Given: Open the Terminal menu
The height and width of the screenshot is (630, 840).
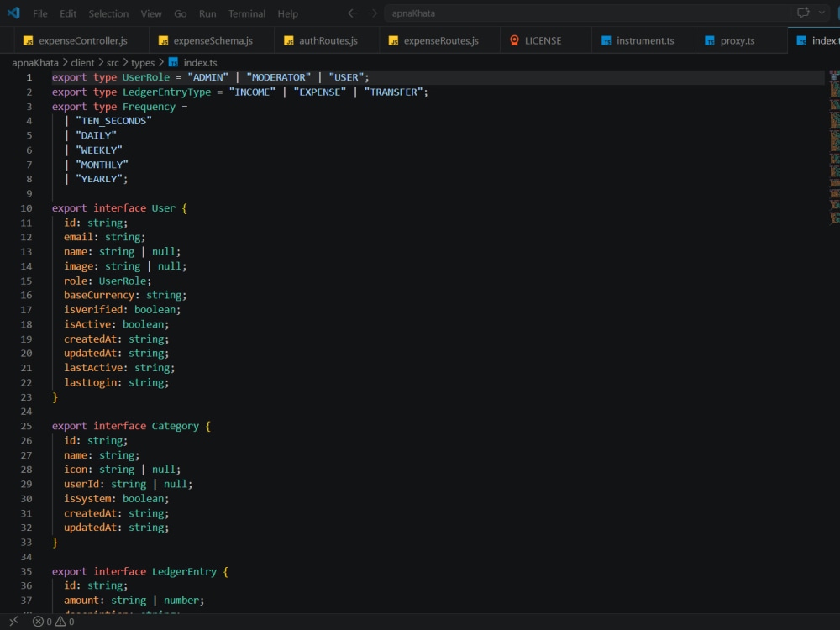Looking at the screenshot, I should pos(247,14).
